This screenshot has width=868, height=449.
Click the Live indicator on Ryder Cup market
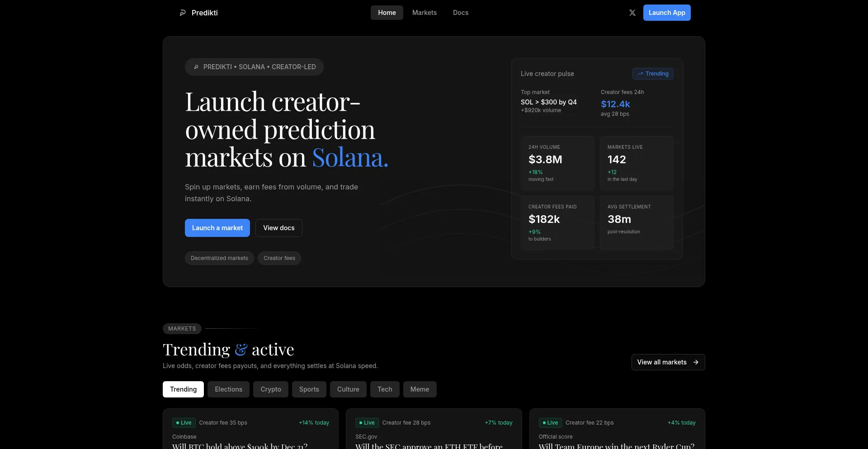coord(550,423)
